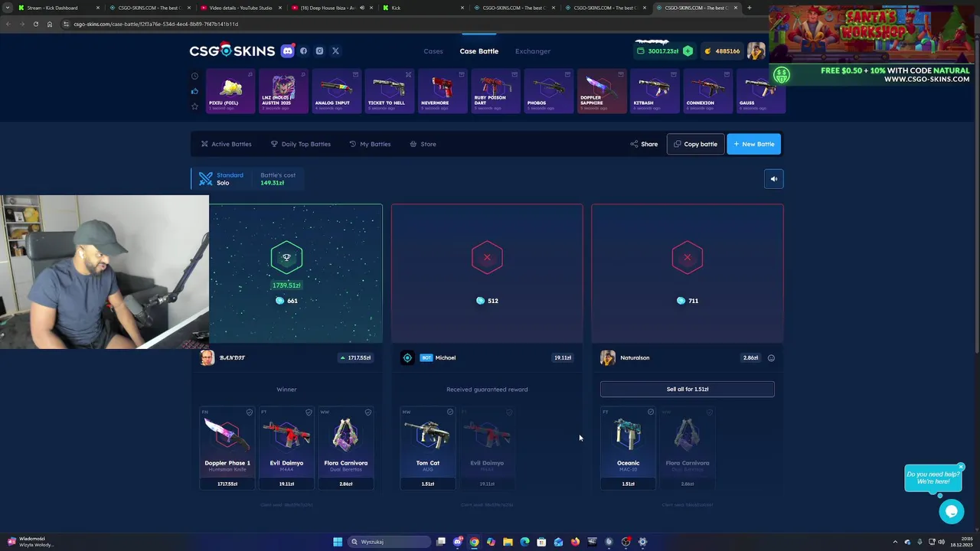
Task: Select the Tom Cat AUG card
Action: [428, 448]
